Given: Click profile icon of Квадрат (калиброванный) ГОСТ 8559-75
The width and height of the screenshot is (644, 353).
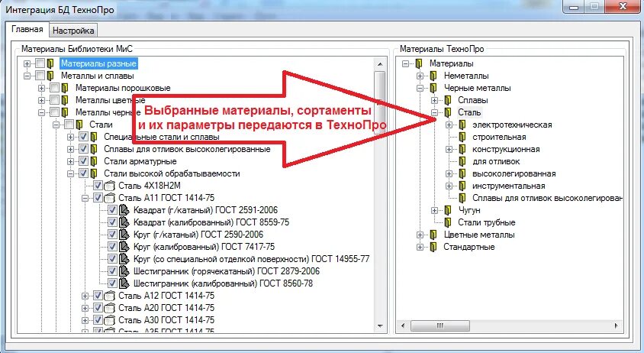Looking at the screenshot, I should click(x=124, y=222).
